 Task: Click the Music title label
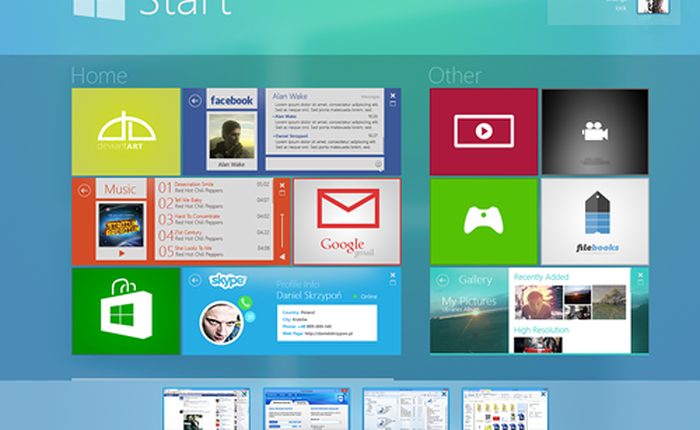click(120, 189)
